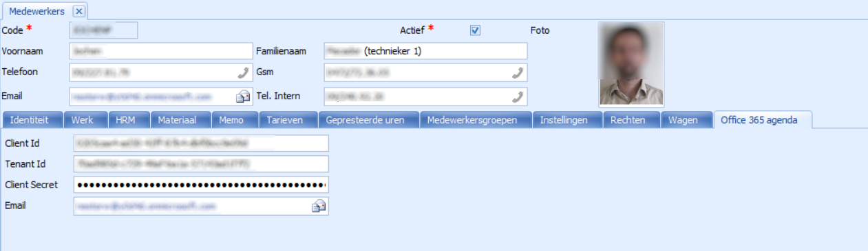Click the phone icon in the Telefoon field
868x251 pixels.
244,72
